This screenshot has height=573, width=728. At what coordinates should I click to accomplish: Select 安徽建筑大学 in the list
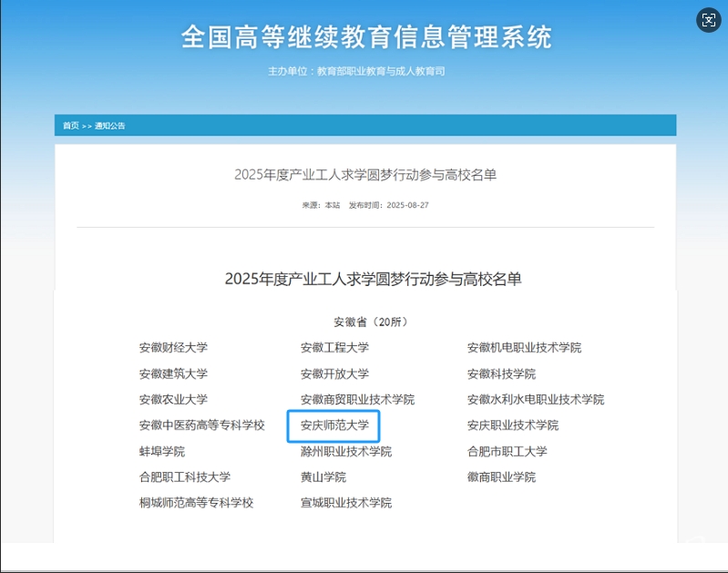tap(173, 373)
